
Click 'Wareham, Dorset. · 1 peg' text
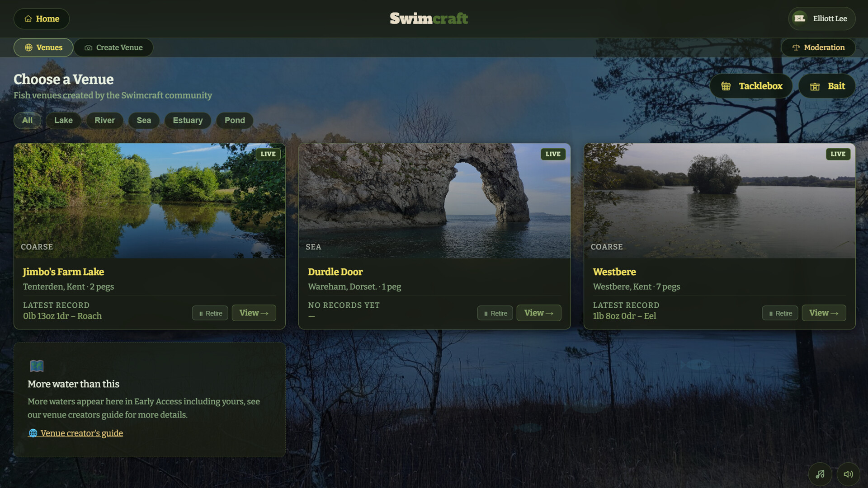click(x=354, y=286)
